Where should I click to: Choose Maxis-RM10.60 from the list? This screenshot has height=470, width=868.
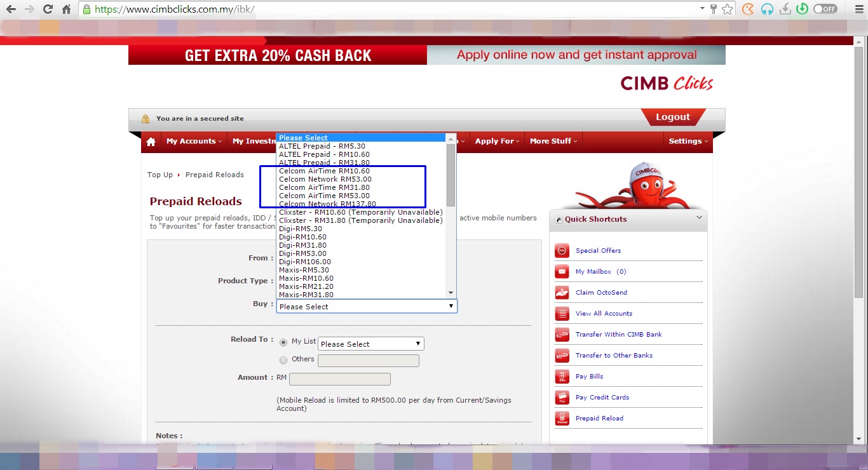(362, 278)
